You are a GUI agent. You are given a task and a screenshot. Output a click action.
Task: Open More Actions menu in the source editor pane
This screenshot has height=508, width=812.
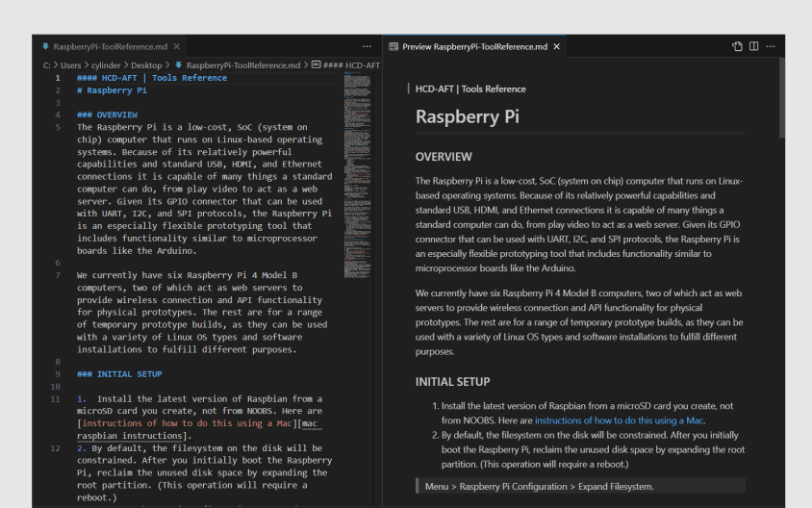click(x=367, y=46)
